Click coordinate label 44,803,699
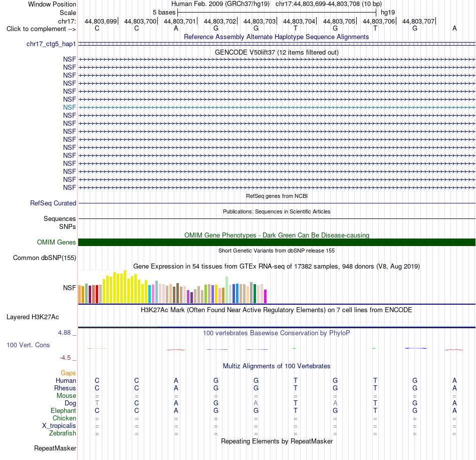The width and height of the screenshot is (476, 460). coord(101,21)
